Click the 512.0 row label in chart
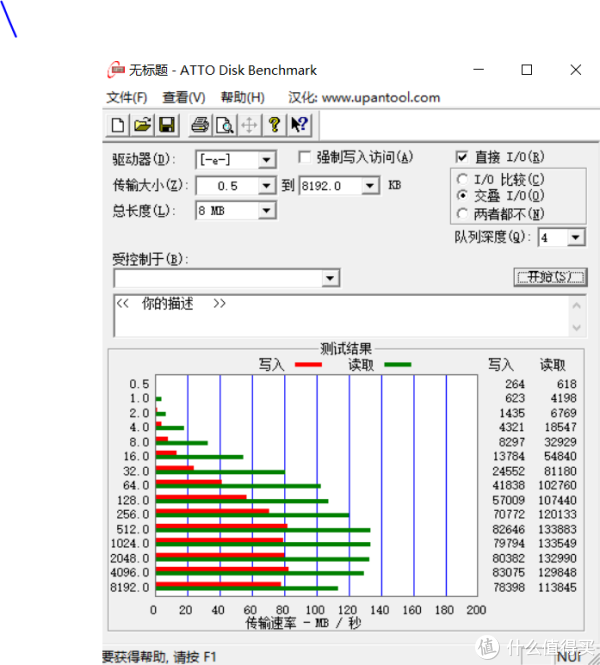The image size is (600, 665). [133, 529]
